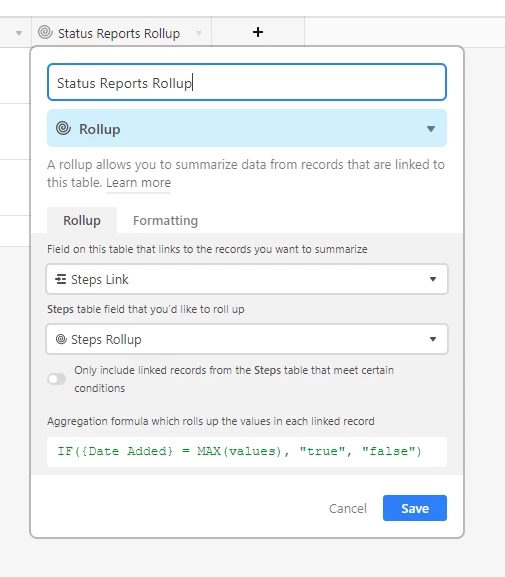Open Status Reports Rollup column header menu arrow
The image size is (505, 577).
click(x=199, y=33)
